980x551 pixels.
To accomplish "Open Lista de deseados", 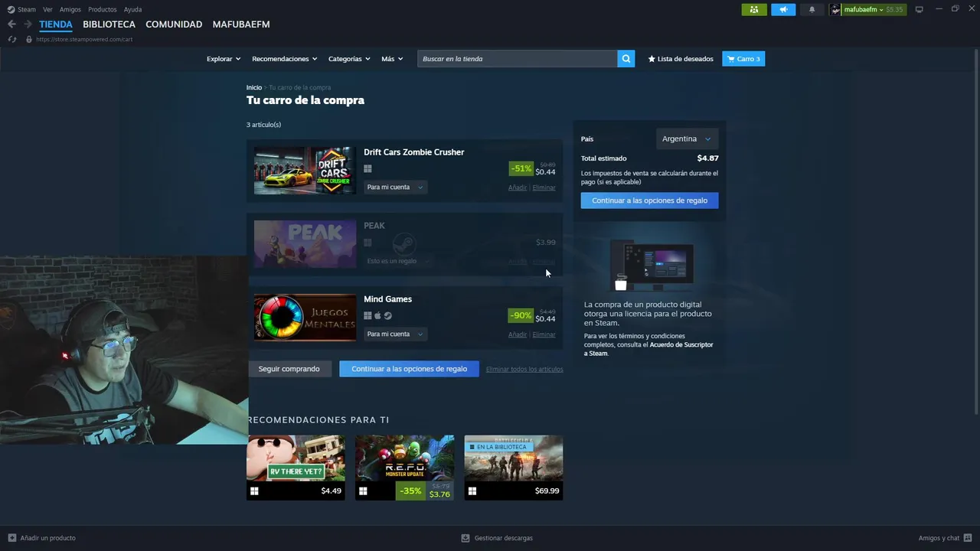I will tap(681, 59).
